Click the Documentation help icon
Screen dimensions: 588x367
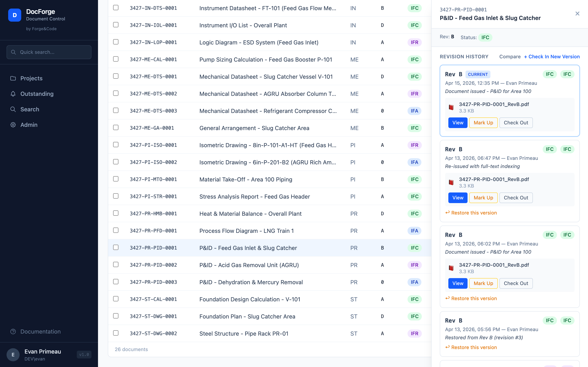click(x=13, y=331)
